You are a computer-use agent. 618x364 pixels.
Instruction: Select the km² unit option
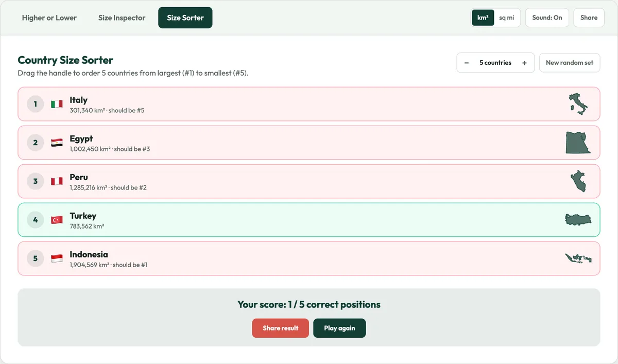483,18
